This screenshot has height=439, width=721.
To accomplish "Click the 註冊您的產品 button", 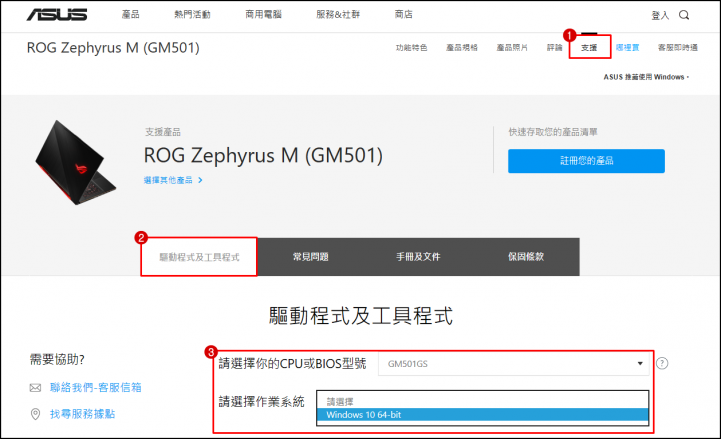I will (x=586, y=161).
